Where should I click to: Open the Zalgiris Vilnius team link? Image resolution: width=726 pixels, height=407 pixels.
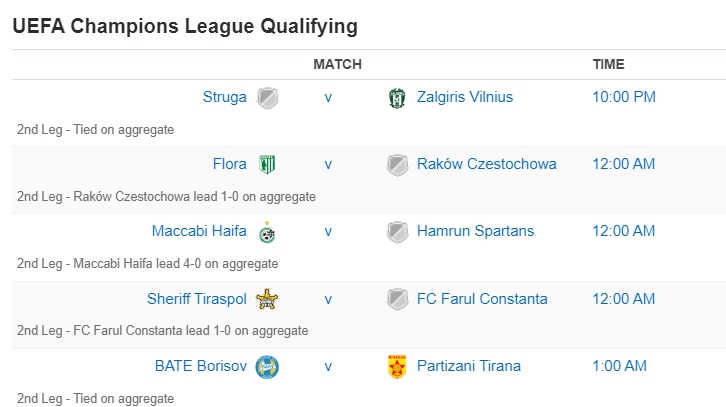(x=465, y=97)
